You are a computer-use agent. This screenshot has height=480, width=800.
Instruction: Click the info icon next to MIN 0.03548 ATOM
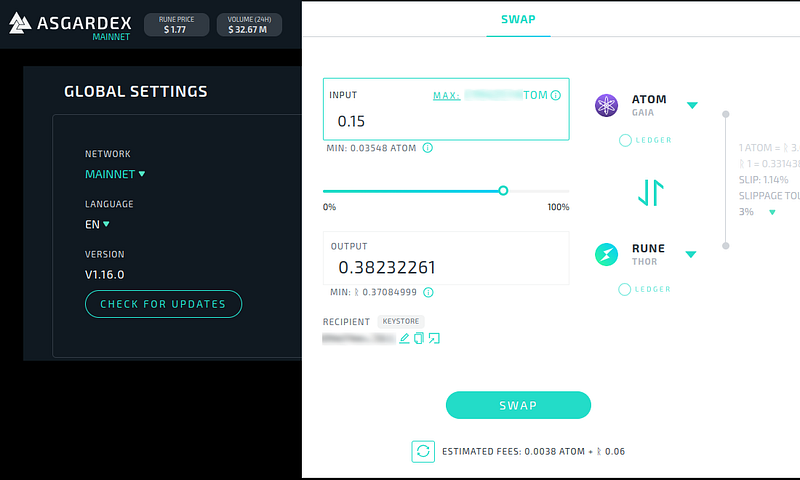click(428, 148)
